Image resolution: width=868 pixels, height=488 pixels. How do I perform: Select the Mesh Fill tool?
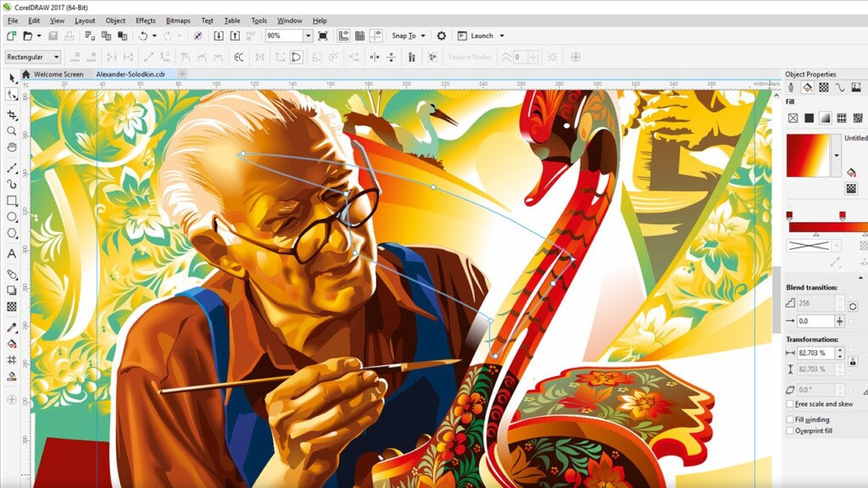[12, 359]
